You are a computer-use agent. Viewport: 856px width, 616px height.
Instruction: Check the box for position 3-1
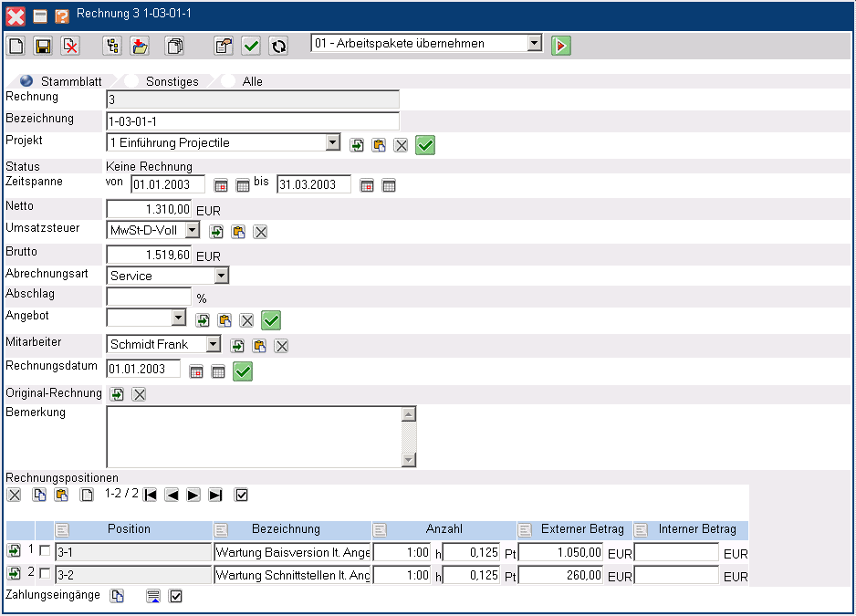coord(45,551)
